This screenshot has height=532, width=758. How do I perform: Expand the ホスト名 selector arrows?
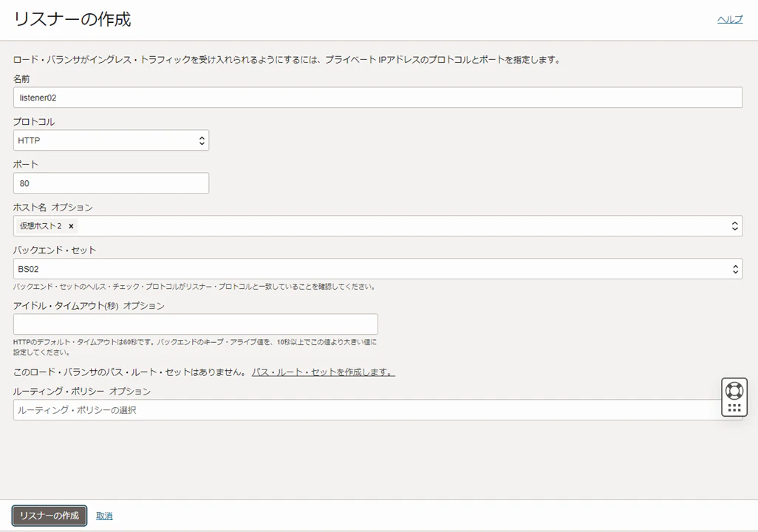(735, 226)
